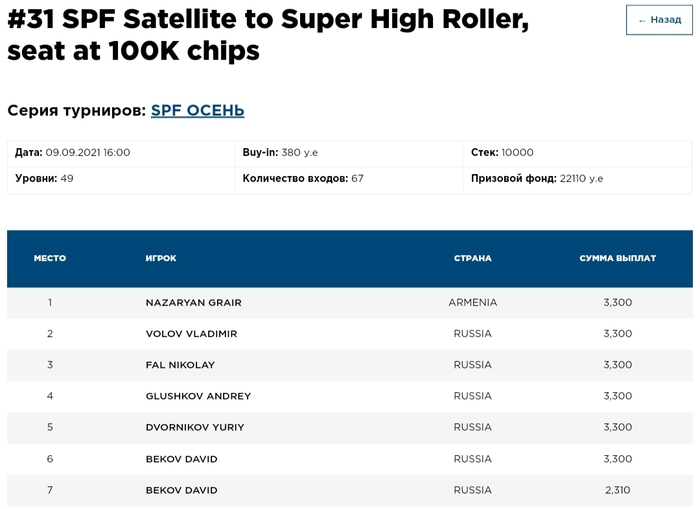
Task: Select the VOLOV VLADIMIR player name
Action: point(192,334)
